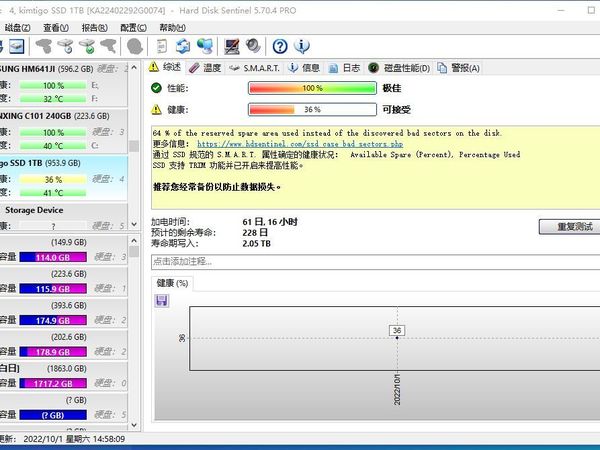The image size is (600, 450).
Task: Open the 磁盘性能(D) tab
Action: [399, 68]
